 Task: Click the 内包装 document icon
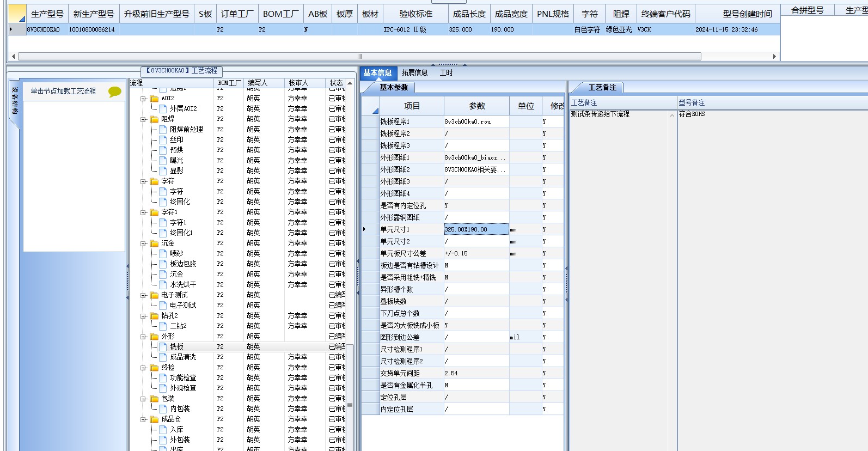coord(163,409)
